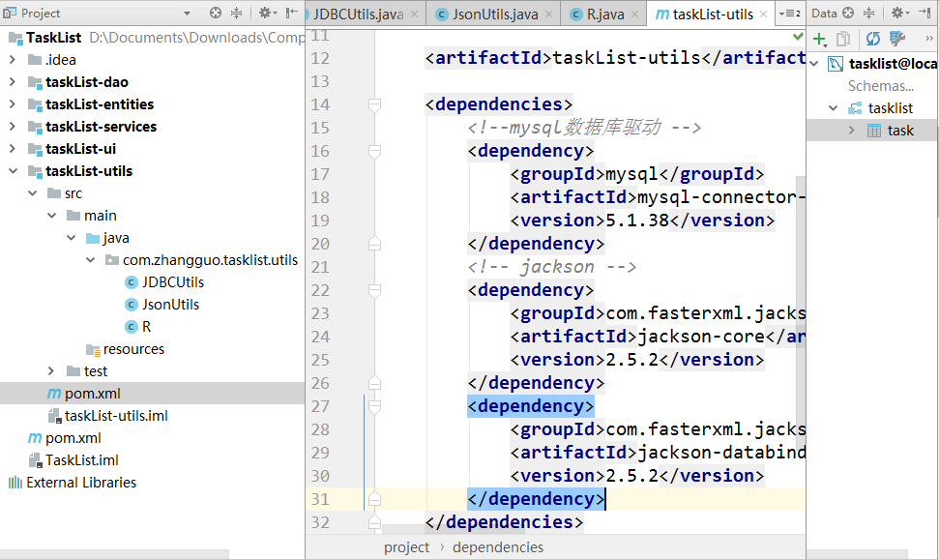Collapse all in the Project panel
Screen dimensions: 939x560
coord(237,13)
